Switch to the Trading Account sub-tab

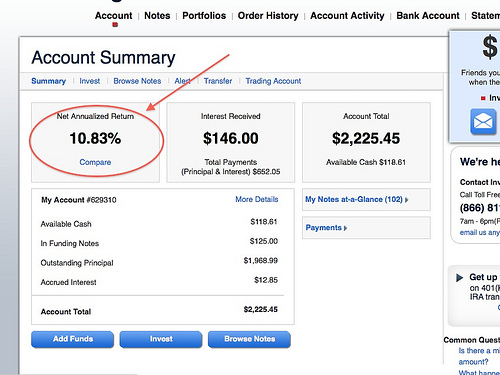click(273, 81)
